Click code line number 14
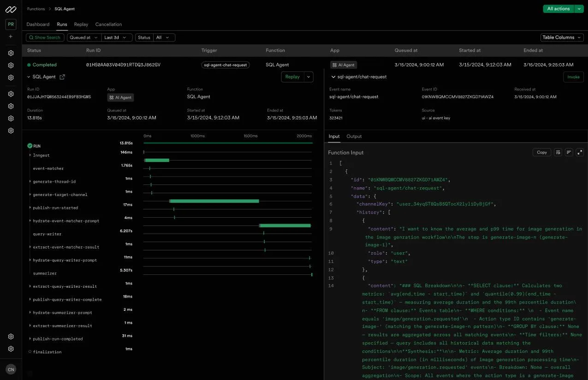The width and height of the screenshot is (588, 380). pos(331,285)
